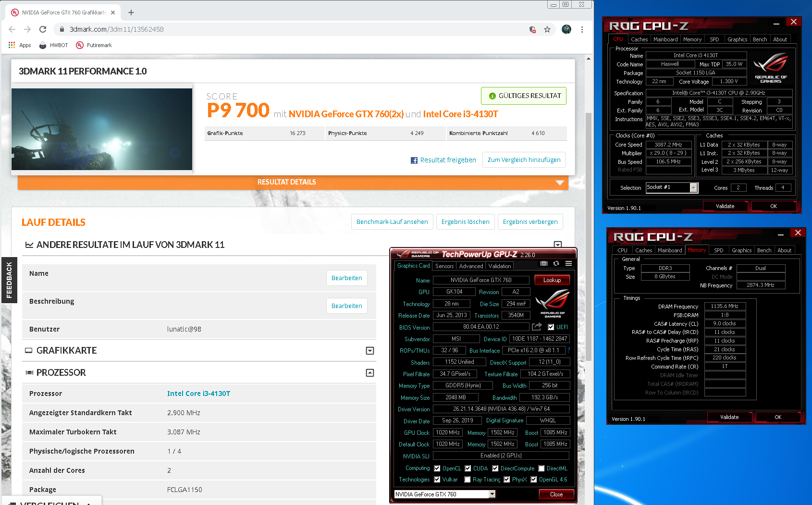Click the Lookup button in GPU-Z
Screen dimensions: 812x505
552,280
